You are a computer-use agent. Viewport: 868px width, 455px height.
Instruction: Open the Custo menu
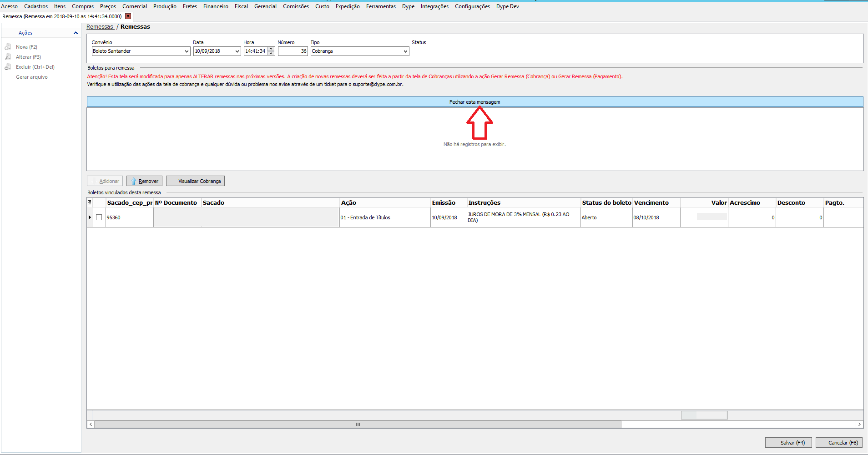(322, 6)
